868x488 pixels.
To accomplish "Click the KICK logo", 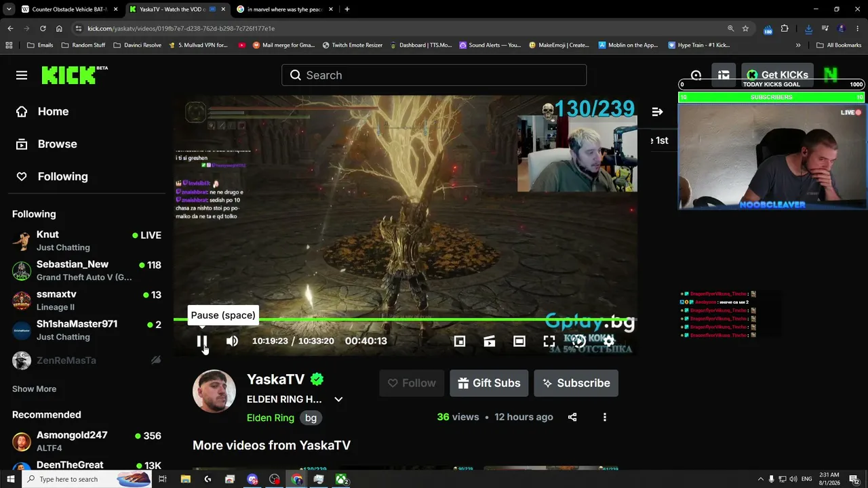I will [x=75, y=75].
